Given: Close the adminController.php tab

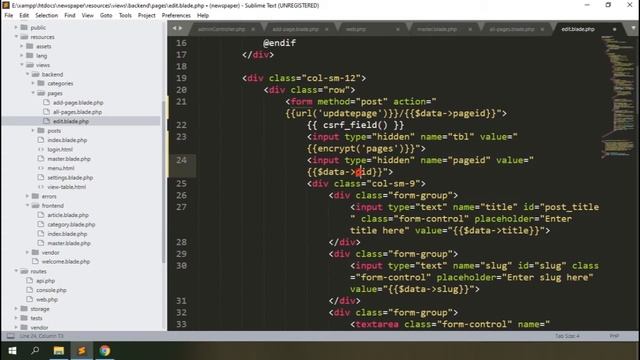Looking at the screenshot, I should 253,29.
